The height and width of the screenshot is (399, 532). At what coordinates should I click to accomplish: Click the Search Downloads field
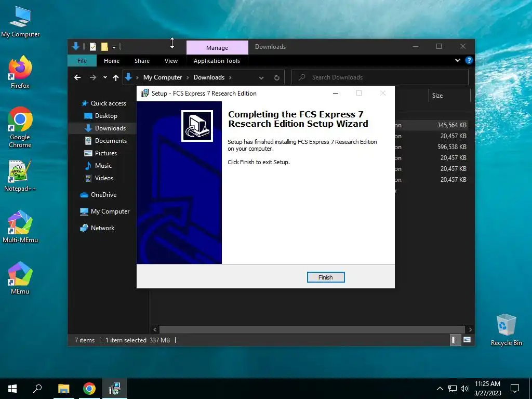point(380,77)
